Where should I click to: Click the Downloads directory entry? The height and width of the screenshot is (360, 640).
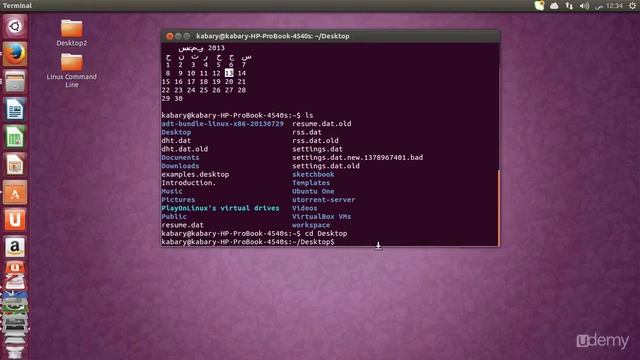coord(180,166)
